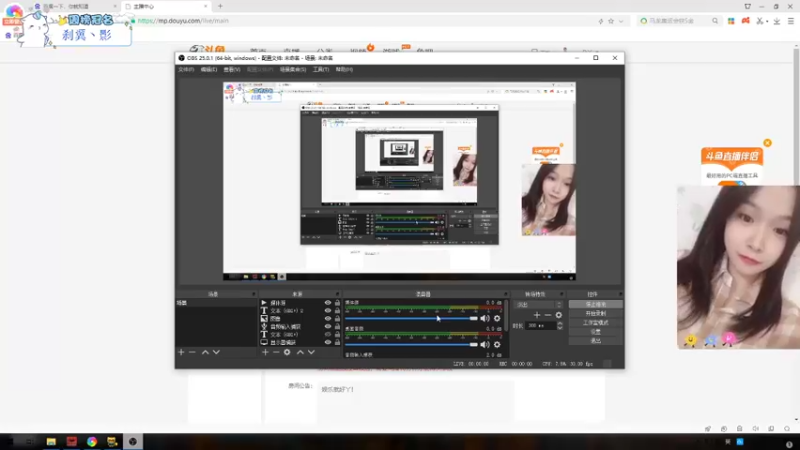This screenshot has width=800, height=450.
Task: Open the 场景集合(S) menu in OBS
Action: pos(293,69)
